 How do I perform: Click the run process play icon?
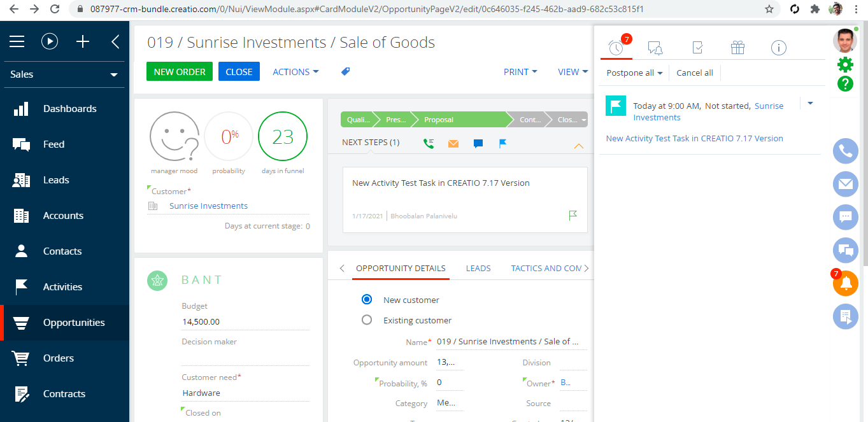50,42
